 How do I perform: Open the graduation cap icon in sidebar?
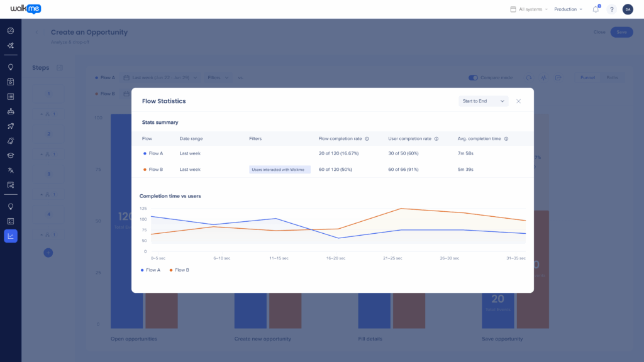11,156
